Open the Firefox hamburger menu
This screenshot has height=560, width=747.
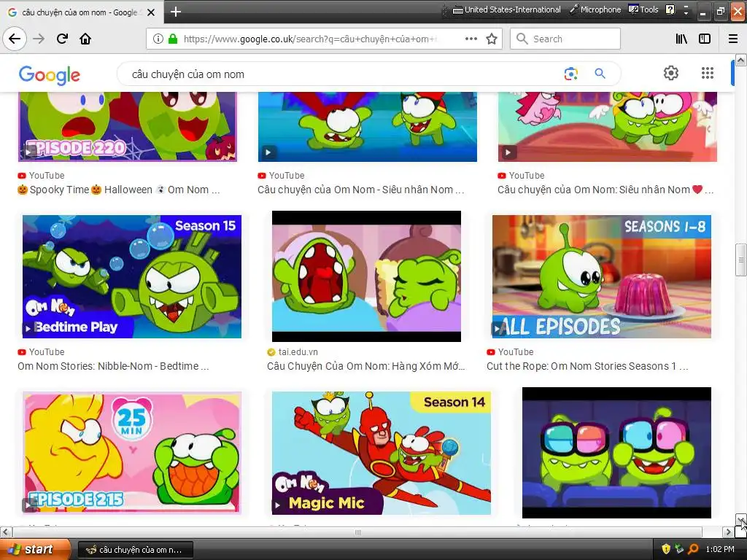coord(733,39)
